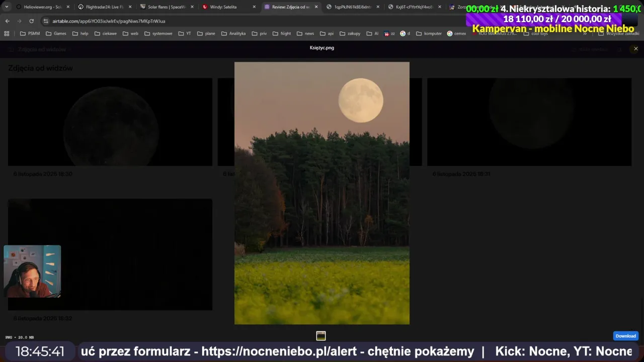Close the image preview with the X icon
The width and height of the screenshot is (644, 362).
[635, 49]
